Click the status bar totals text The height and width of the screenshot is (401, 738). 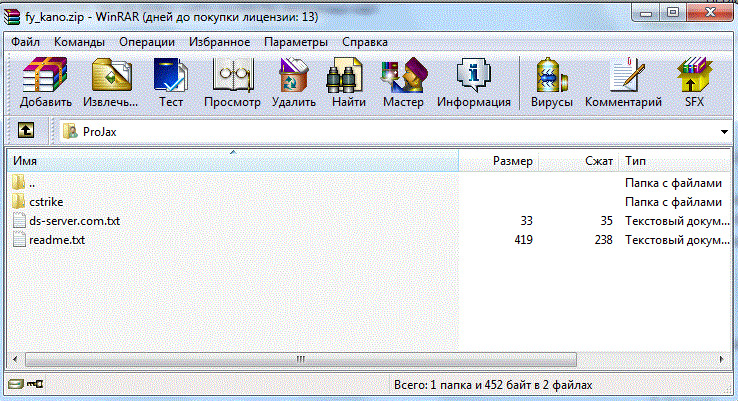coord(493,385)
